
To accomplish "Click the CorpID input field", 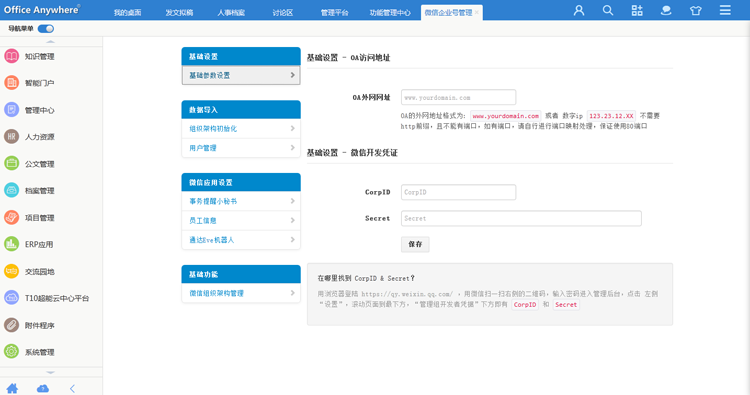I will [x=458, y=192].
